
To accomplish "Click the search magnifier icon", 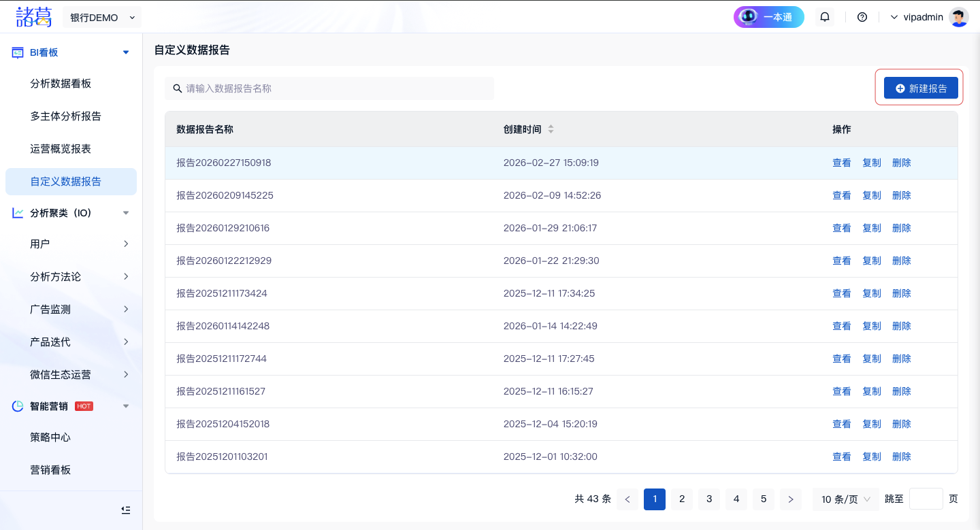I will click(178, 88).
